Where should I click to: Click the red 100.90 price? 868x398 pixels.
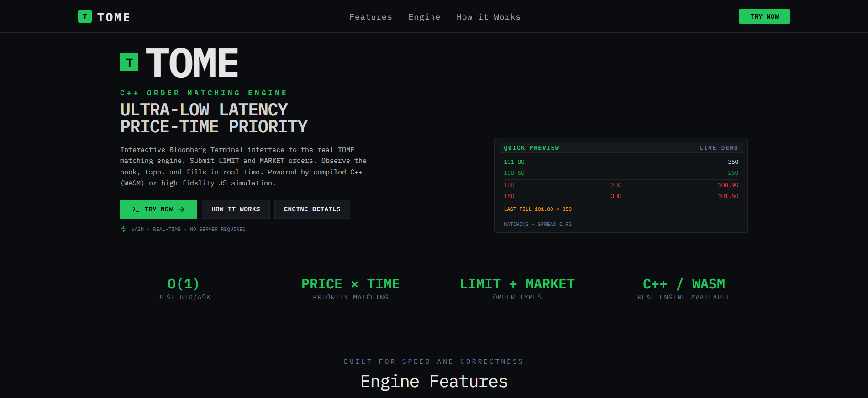coord(728,185)
